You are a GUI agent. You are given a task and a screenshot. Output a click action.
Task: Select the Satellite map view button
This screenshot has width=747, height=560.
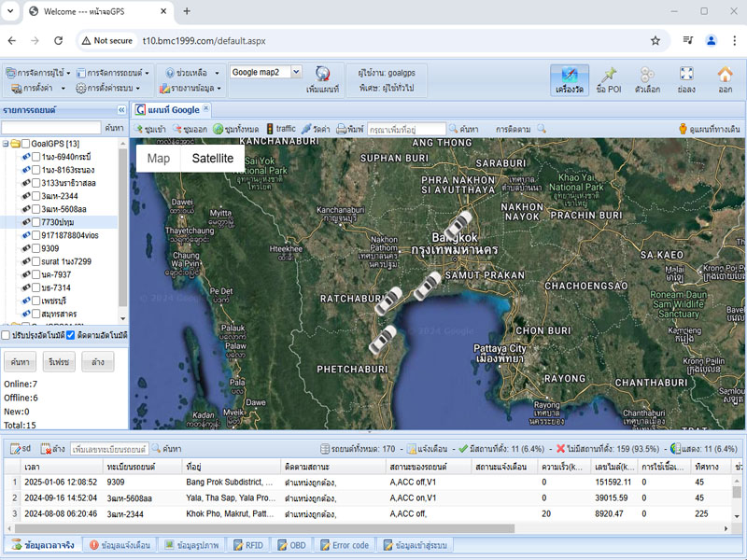213,158
